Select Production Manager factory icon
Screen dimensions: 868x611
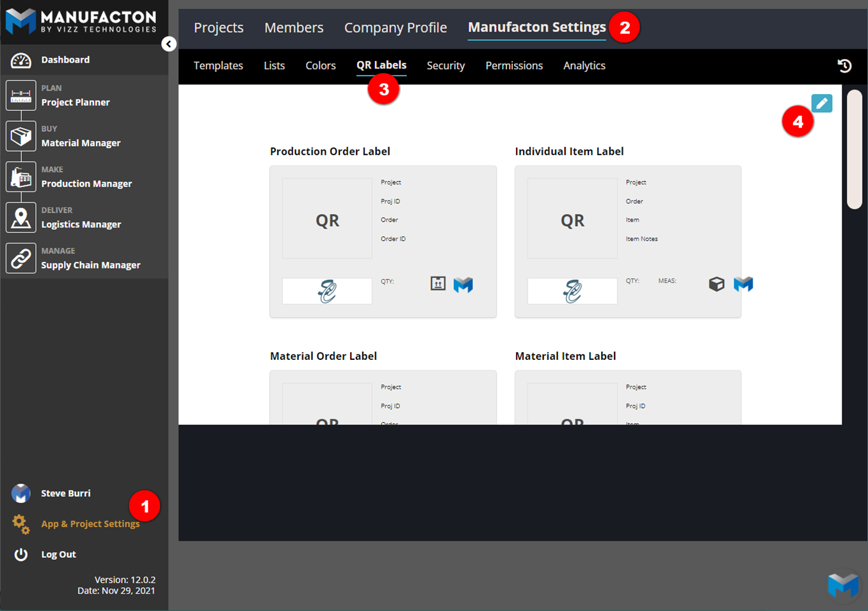21,177
